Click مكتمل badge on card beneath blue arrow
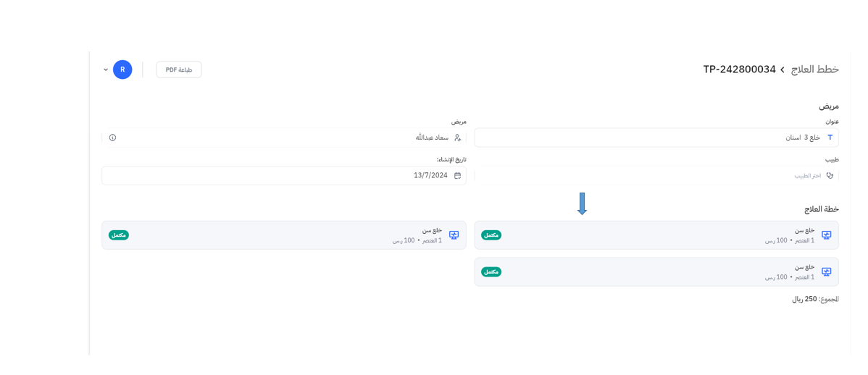 click(x=491, y=235)
